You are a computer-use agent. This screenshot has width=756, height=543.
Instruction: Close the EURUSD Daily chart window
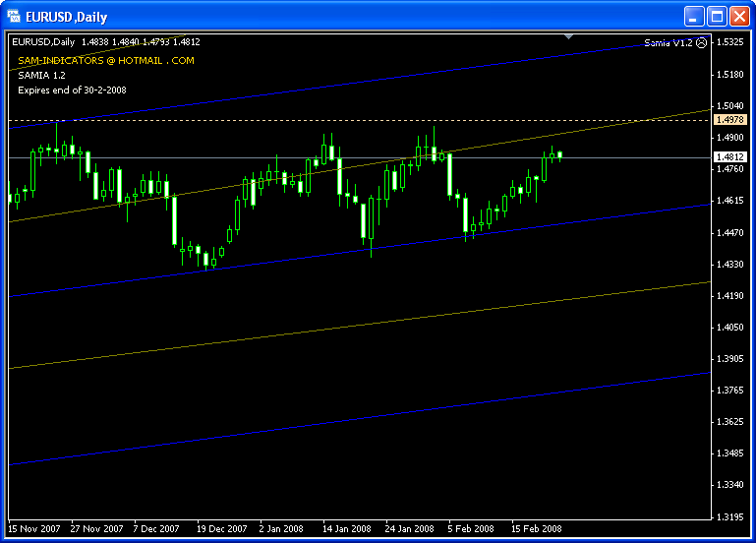(x=739, y=17)
